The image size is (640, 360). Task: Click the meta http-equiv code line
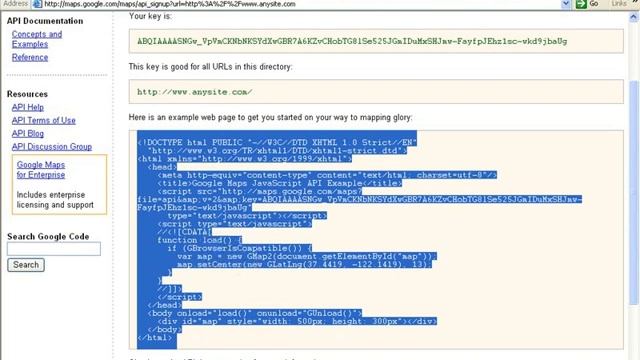327,175
